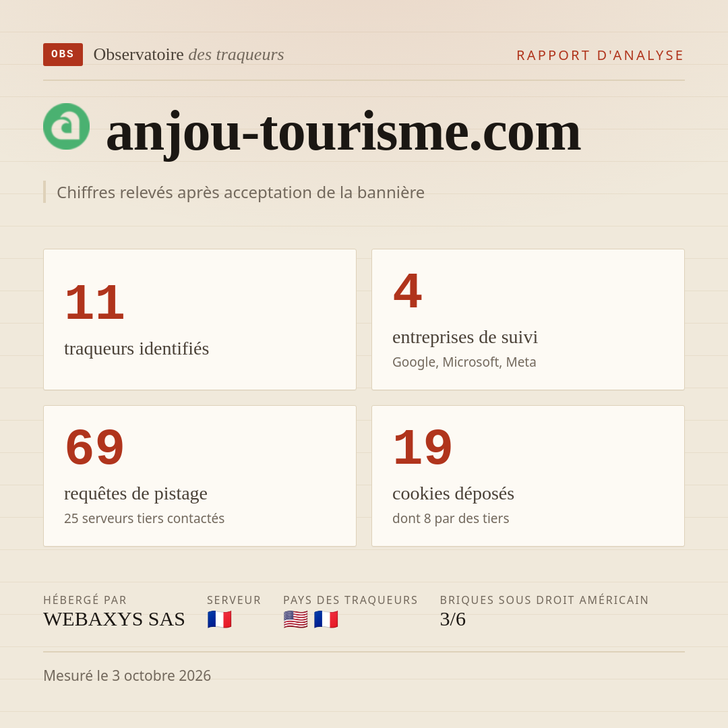728x728 pixels.
Task: Click the HÉBERGÉ PAR label
Action: [85, 600]
